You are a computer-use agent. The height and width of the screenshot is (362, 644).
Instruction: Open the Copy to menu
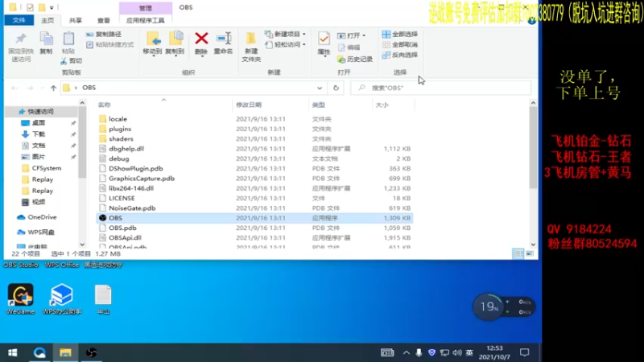(175, 43)
